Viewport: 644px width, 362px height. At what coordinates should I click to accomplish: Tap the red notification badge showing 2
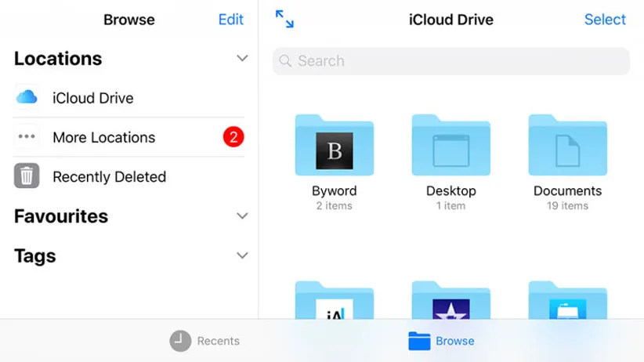tap(233, 137)
